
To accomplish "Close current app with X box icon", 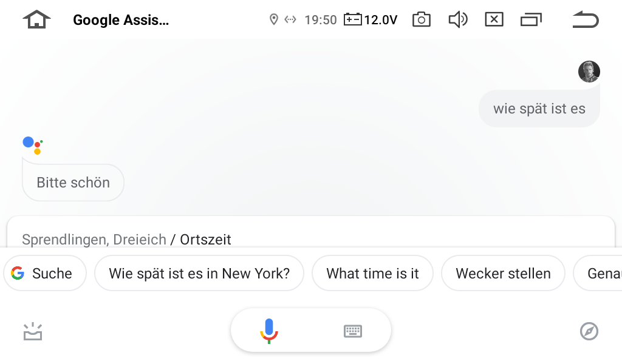I will [x=494, y=19].
